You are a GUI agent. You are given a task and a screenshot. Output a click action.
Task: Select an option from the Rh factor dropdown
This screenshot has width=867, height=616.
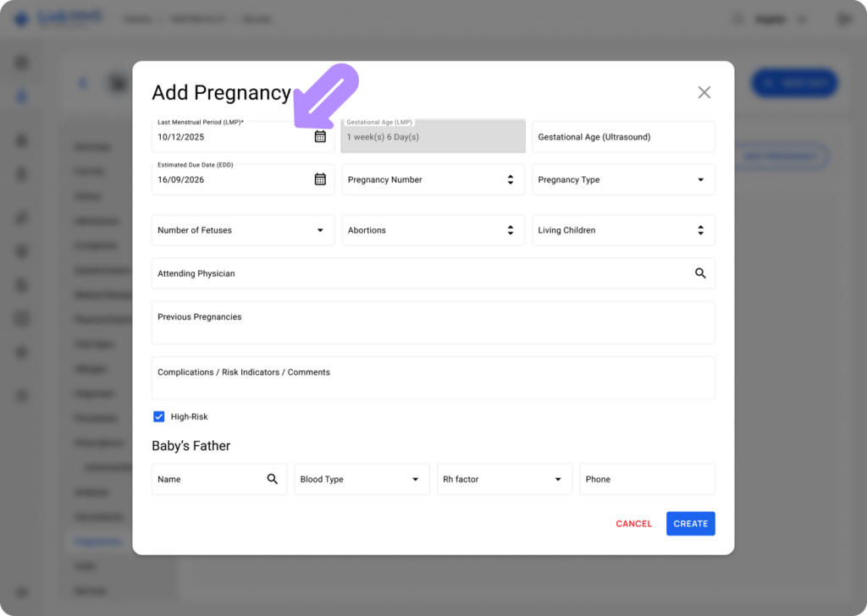(560, 479)
